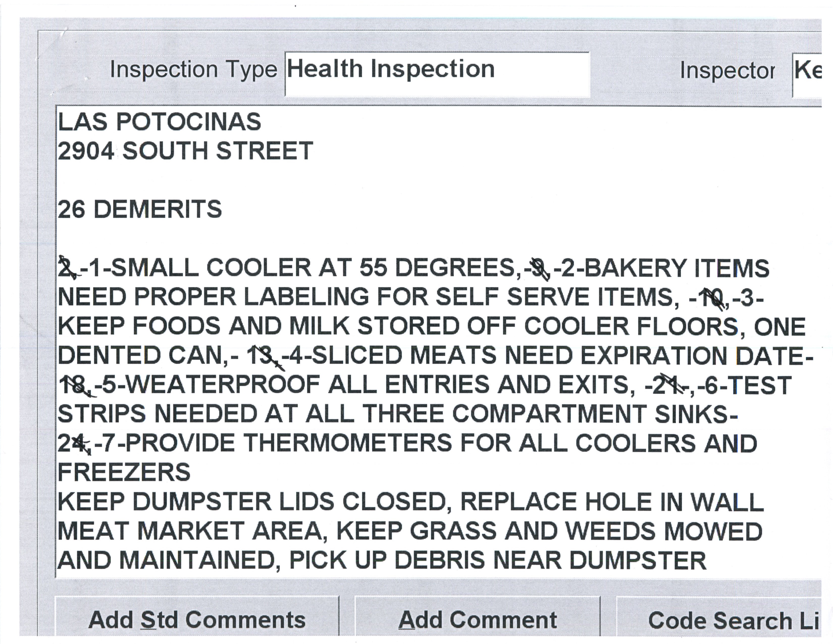833x644 pixels.
Task: Click the 26 DEMERITS line
Action: [x=140, y=209]
